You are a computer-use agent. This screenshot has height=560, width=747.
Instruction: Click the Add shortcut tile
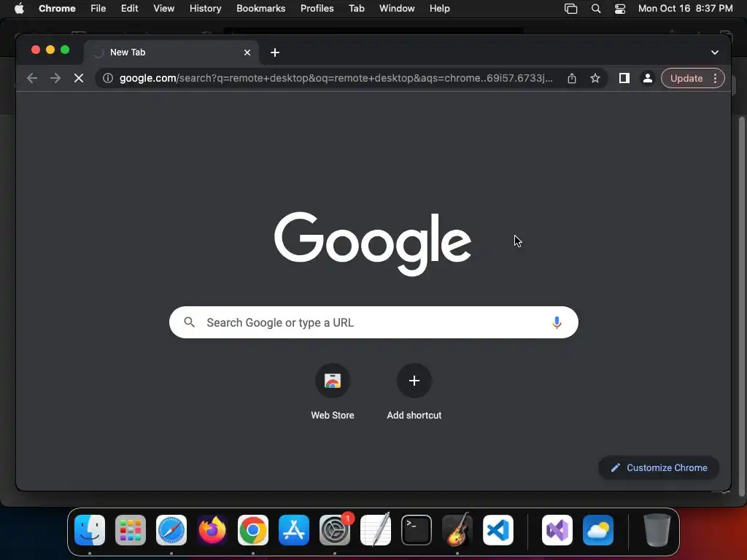coord(414,392)
